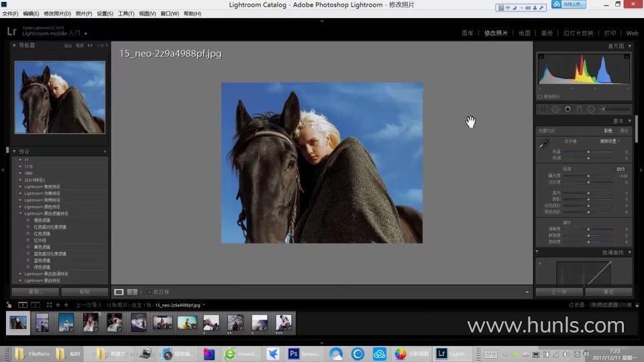Click the blue bird app in taskbar
The width and height of the screenshot is (644, 362).
click(x=272, y=353)
